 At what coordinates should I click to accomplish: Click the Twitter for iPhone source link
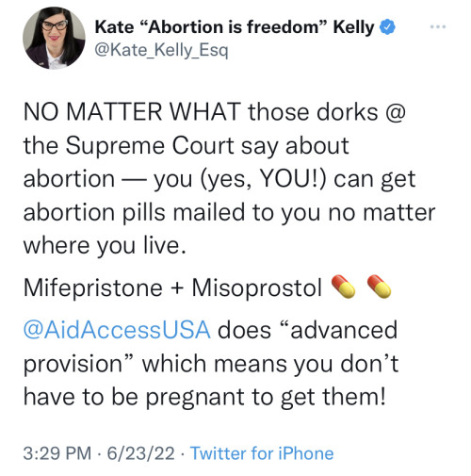pos(262,453)
